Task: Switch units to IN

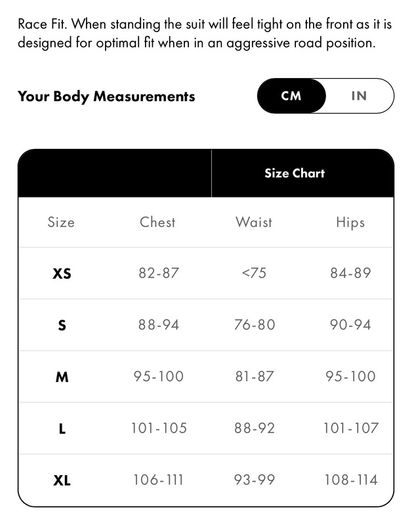Action: pos(359,96)
